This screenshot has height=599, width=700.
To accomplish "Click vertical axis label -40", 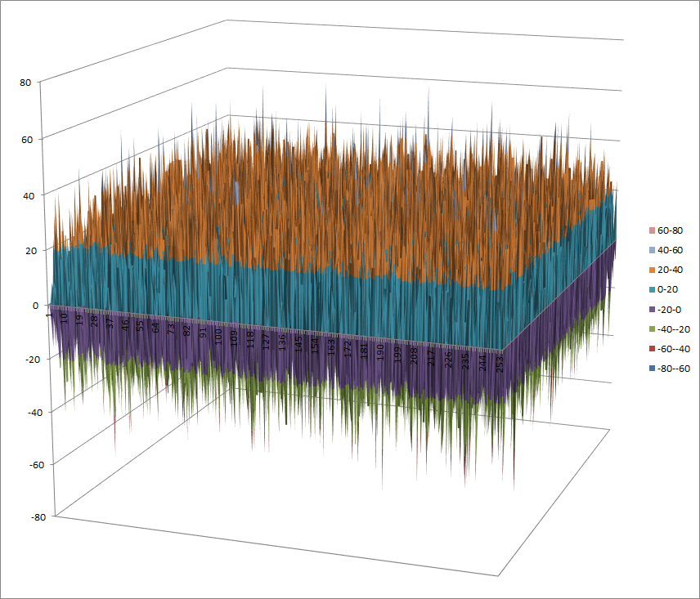I will point(35,413).
